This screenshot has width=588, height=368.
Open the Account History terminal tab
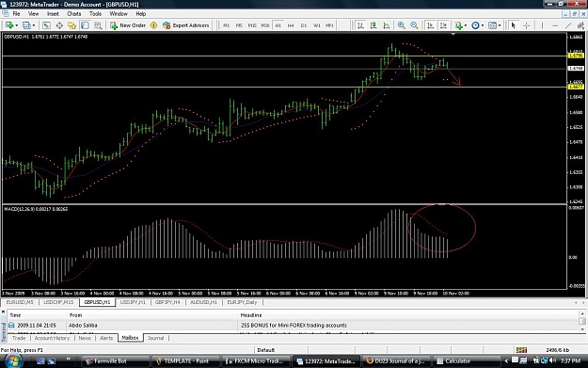52,338
